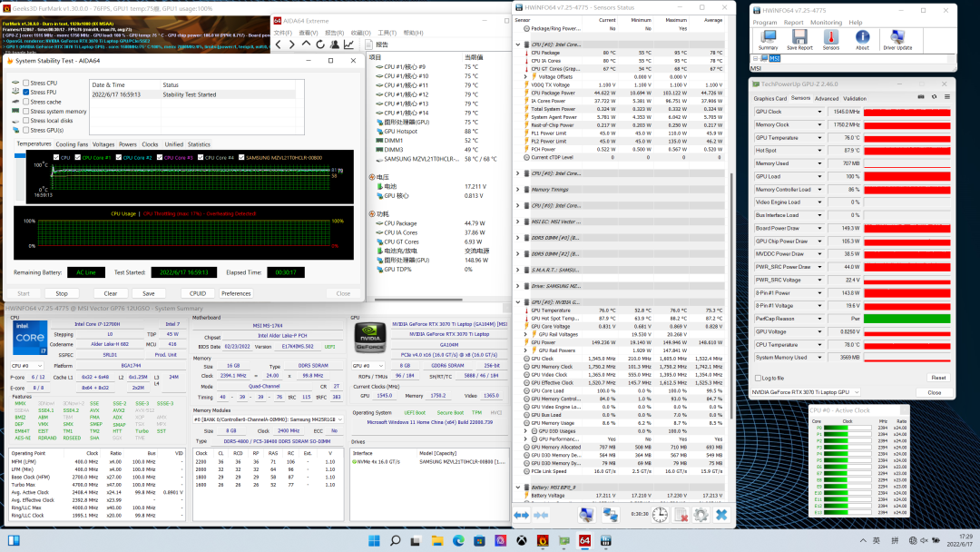Click AIDA64 forward arrow toolbar icon
The image size is (980, 552).
coord(292,44)
